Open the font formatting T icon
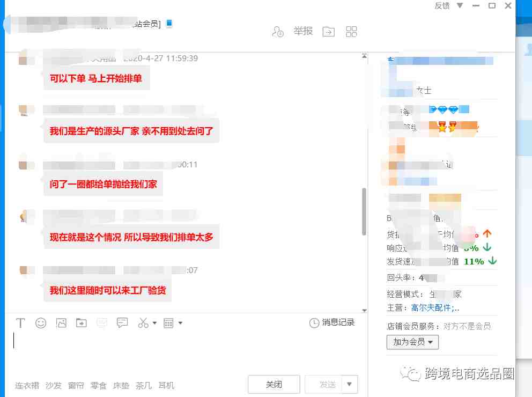The image size is (532, 397). coord(20,322)
